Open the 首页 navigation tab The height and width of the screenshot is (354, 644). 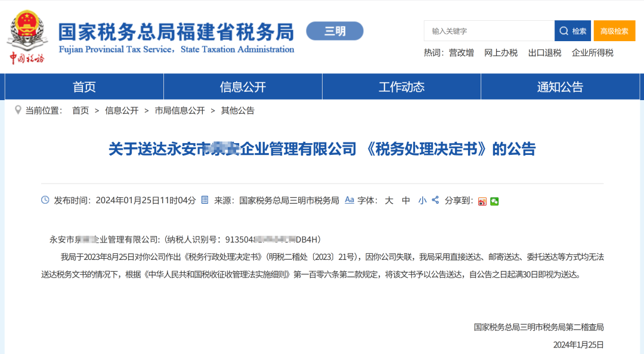(x=84, y=86)
